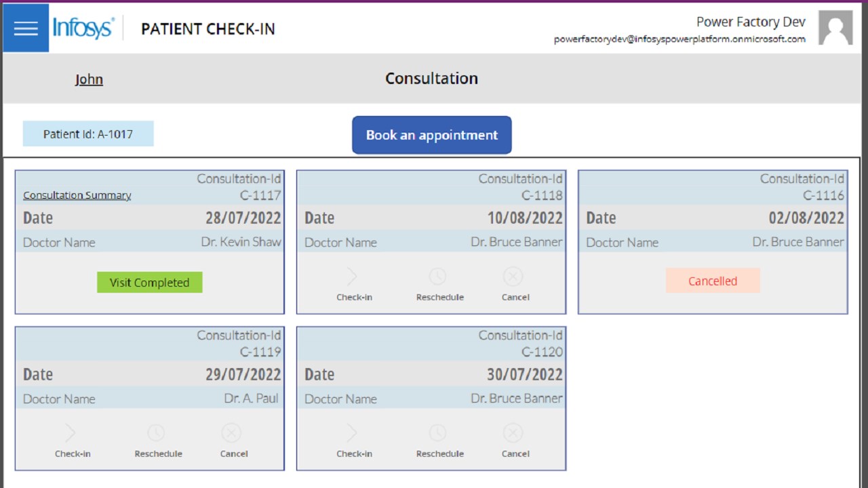
Task: Click the Cancelled status badge
Action: pyautogui.click(x=713, y=281)
